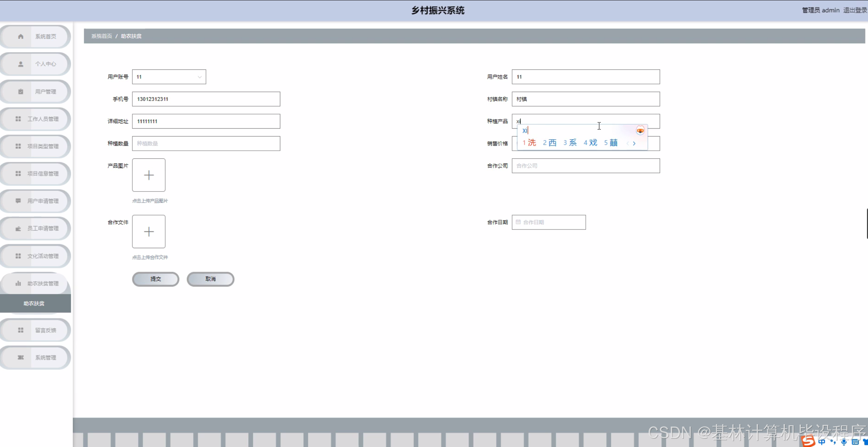
Task: Show next page of IME candidates
Action: tap(634, 143)
